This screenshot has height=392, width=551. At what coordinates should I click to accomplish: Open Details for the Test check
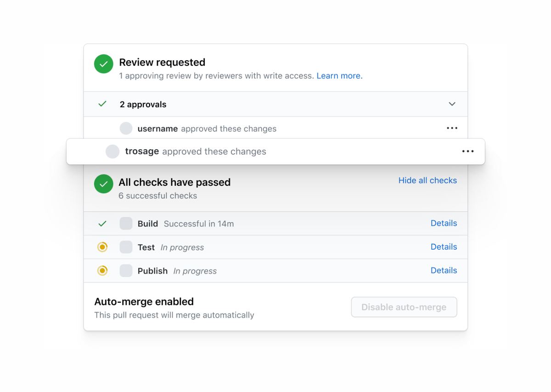[444, 247]
